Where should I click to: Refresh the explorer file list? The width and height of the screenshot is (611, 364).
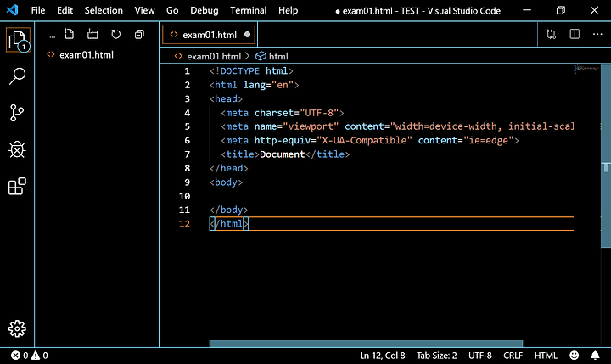(x=115, y=34)
